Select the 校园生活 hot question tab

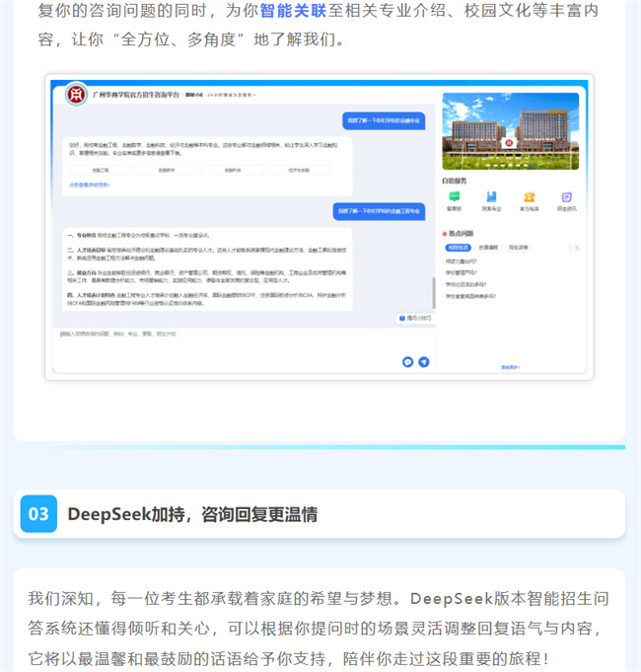coord(459,248)
